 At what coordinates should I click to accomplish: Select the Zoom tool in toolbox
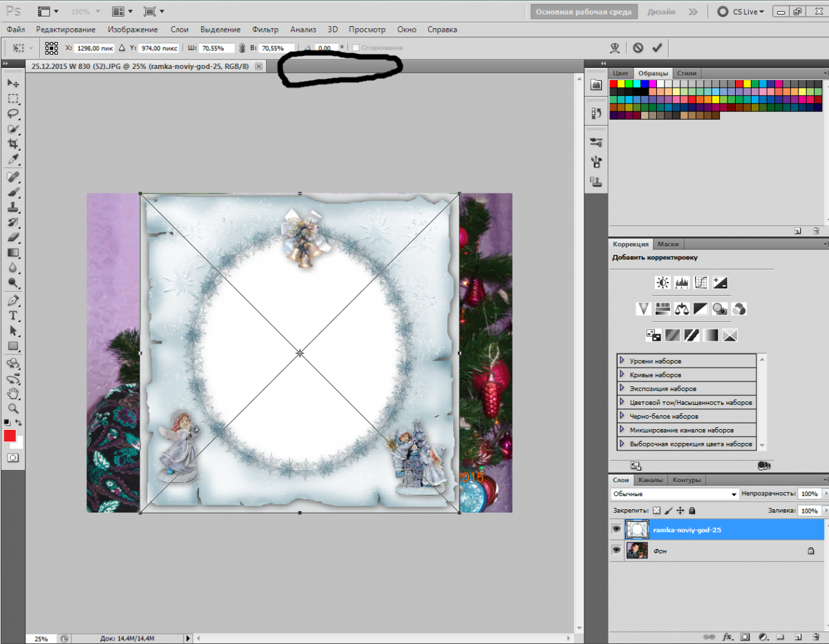tap(13, 408)
